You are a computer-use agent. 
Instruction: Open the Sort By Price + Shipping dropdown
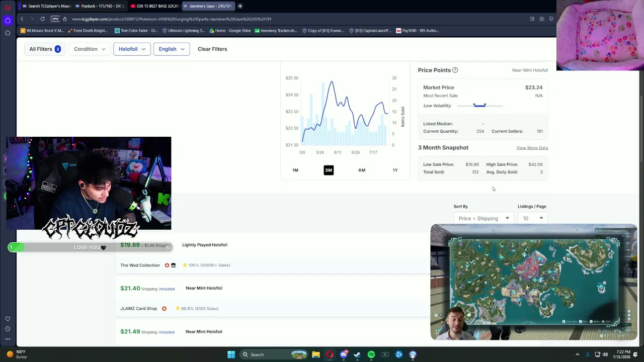[x=484, y=218]
